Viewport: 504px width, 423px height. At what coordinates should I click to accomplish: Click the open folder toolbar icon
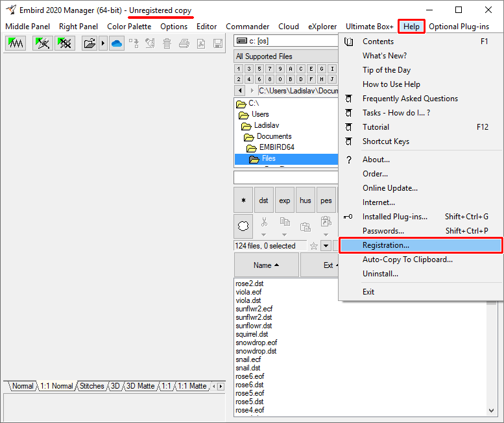pos(90,43)
